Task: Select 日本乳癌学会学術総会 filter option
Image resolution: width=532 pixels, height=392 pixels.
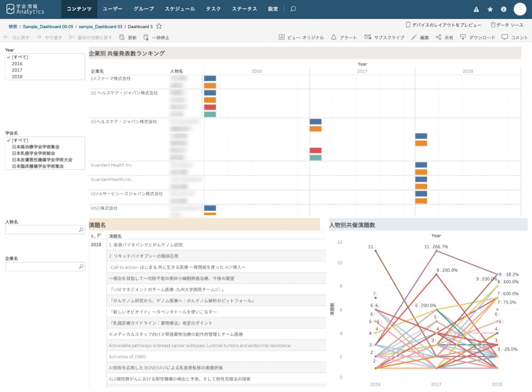Action: point(33,153)
